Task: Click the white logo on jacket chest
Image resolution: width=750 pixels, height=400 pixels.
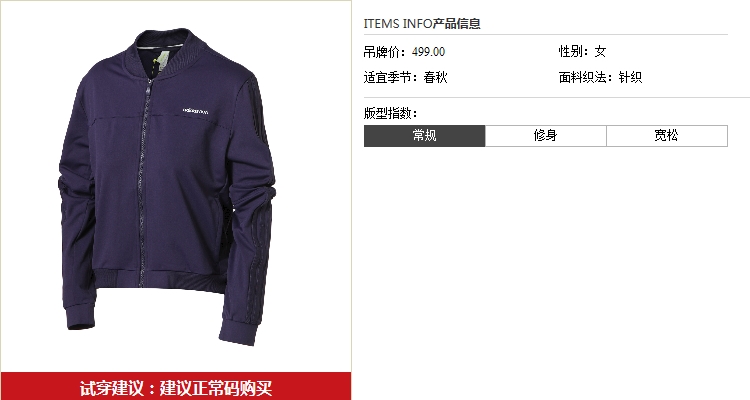Action: click(x=195, y=111)
